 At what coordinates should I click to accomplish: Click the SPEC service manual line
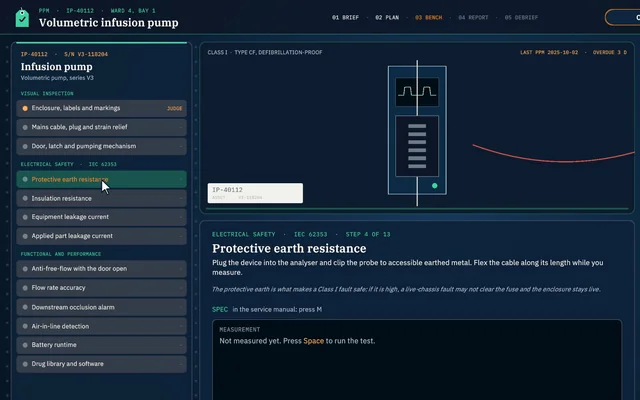point(267,309)
